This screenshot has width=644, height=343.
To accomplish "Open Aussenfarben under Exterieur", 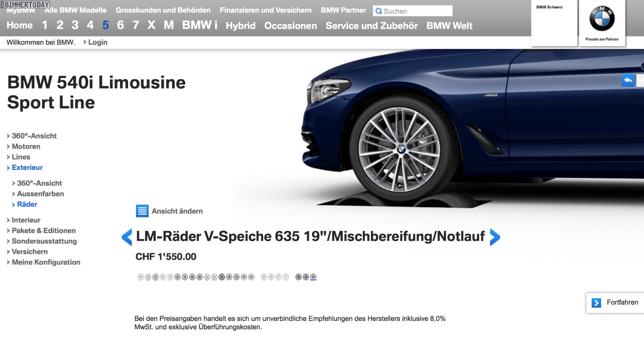I will [x=40, y=194].
